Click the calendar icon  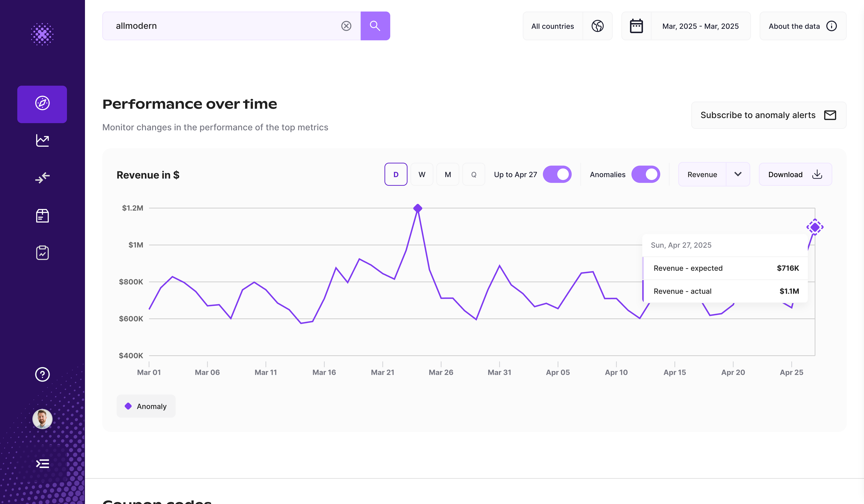(x=636, y=26)
